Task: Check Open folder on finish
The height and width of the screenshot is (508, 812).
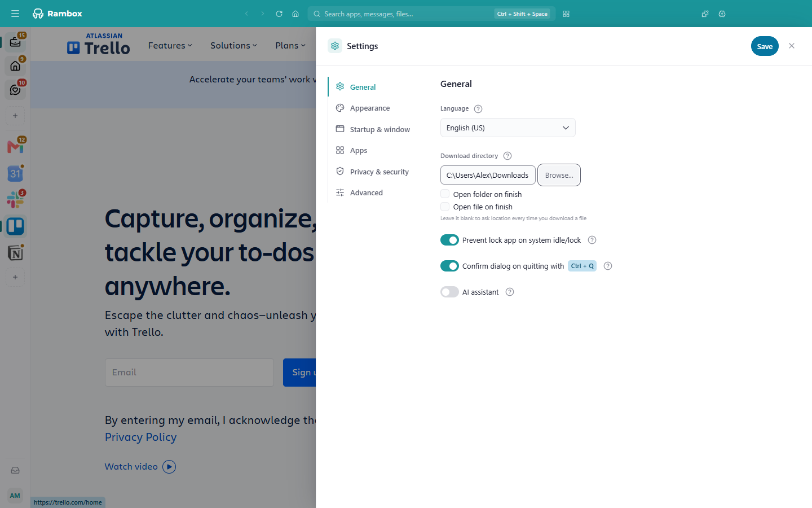Action: pyautogui.click(x=445, y=194)
